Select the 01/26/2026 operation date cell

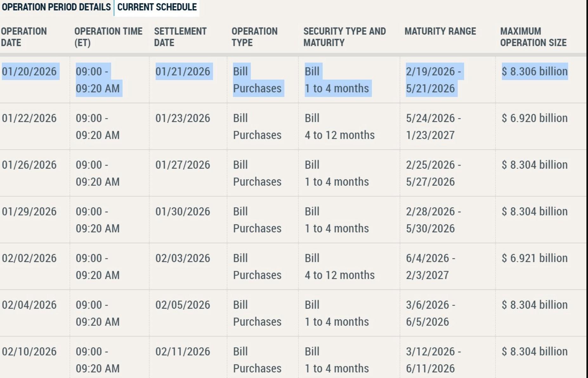(29, 165)
